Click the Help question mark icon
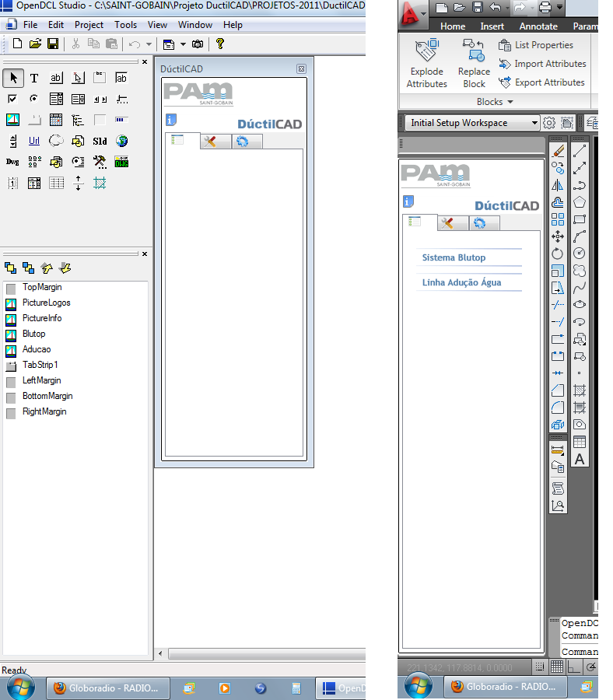 (x=219, y=44)
